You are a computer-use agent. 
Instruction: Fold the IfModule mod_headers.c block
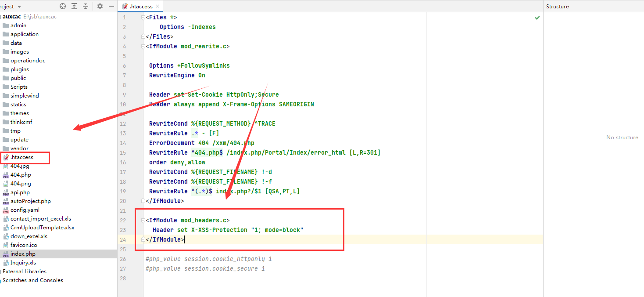143,221
